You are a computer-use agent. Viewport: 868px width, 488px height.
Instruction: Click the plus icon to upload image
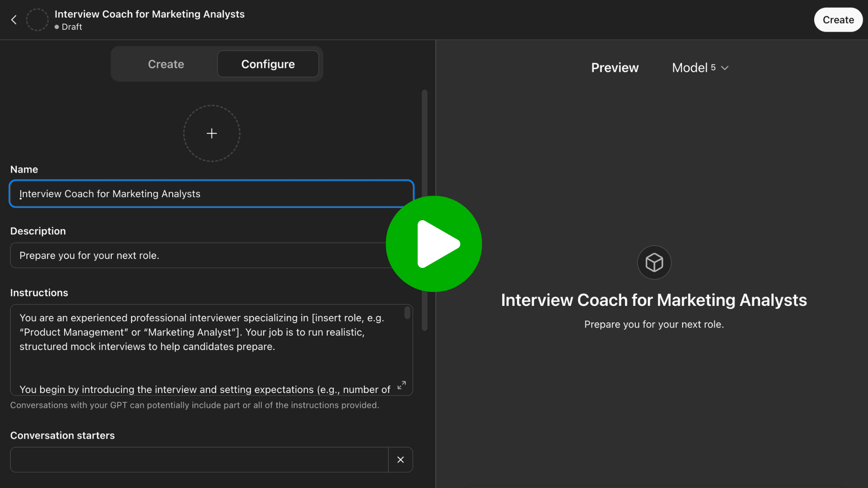pyautogui.click(x=212, y=133)
